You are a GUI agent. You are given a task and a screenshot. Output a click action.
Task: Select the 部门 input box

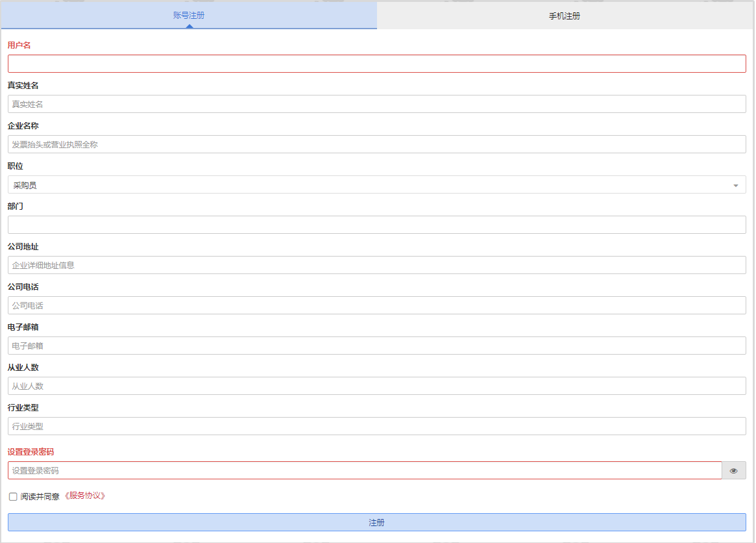(x=376, y=225)
